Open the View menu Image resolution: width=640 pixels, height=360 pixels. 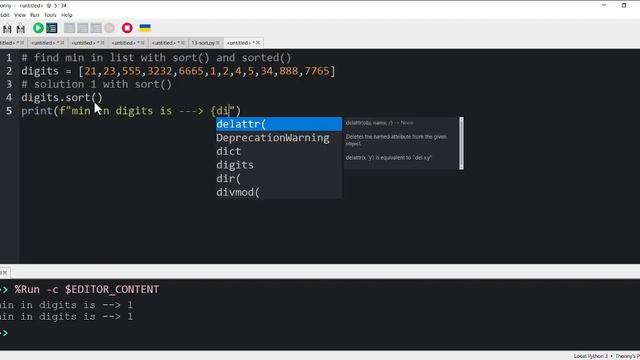20,15
